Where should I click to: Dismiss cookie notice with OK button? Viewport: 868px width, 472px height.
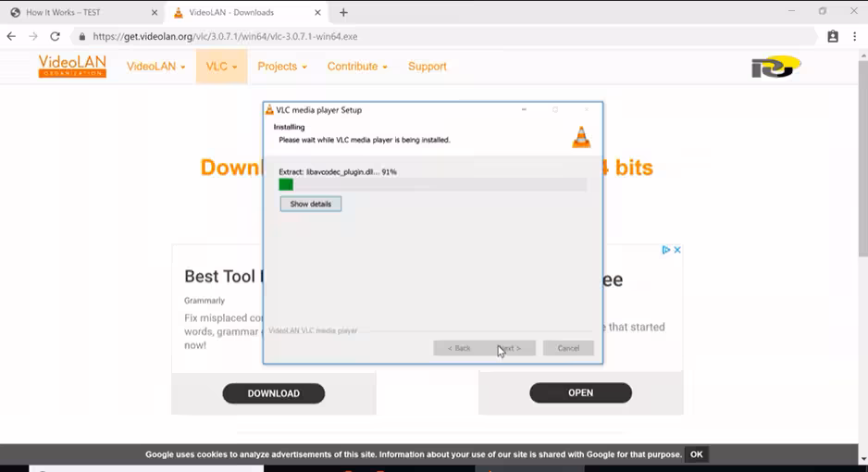tap(696, 454)
